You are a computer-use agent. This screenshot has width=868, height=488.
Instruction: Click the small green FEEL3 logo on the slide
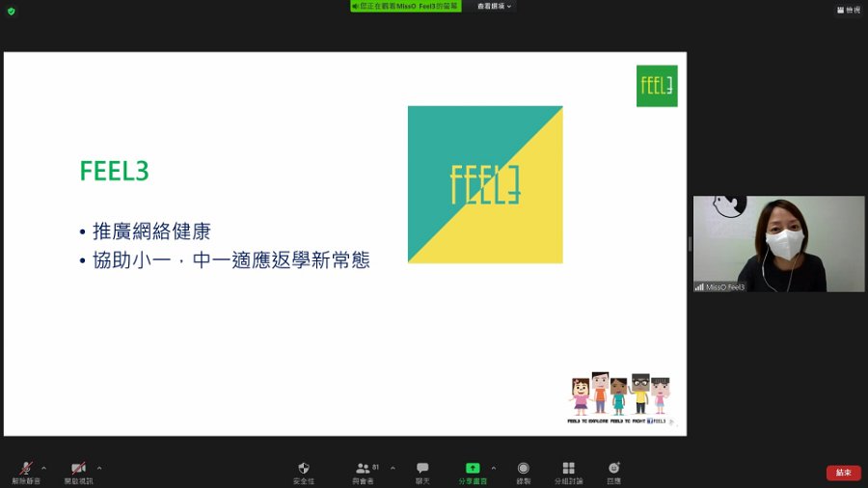point(657,86)
